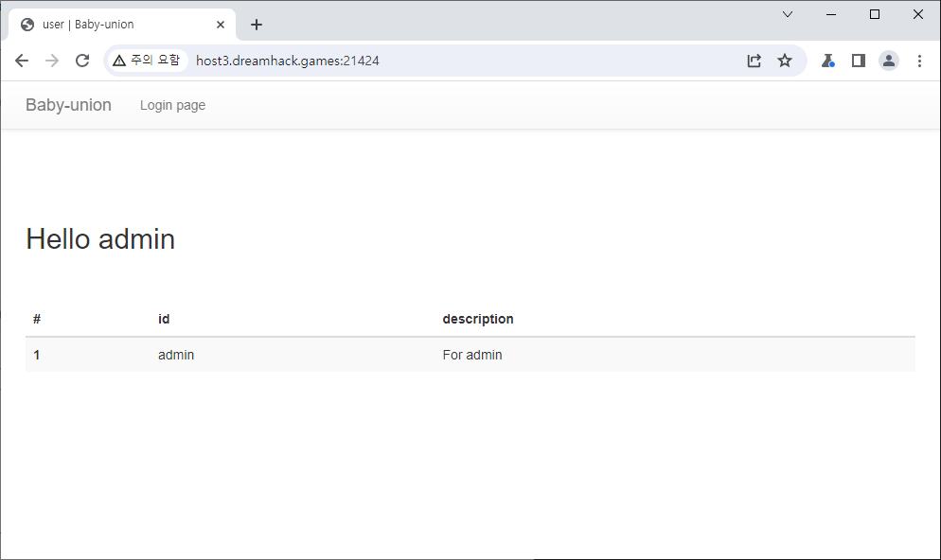Click the share page icon
941x560 pixels.
(754, 61)
